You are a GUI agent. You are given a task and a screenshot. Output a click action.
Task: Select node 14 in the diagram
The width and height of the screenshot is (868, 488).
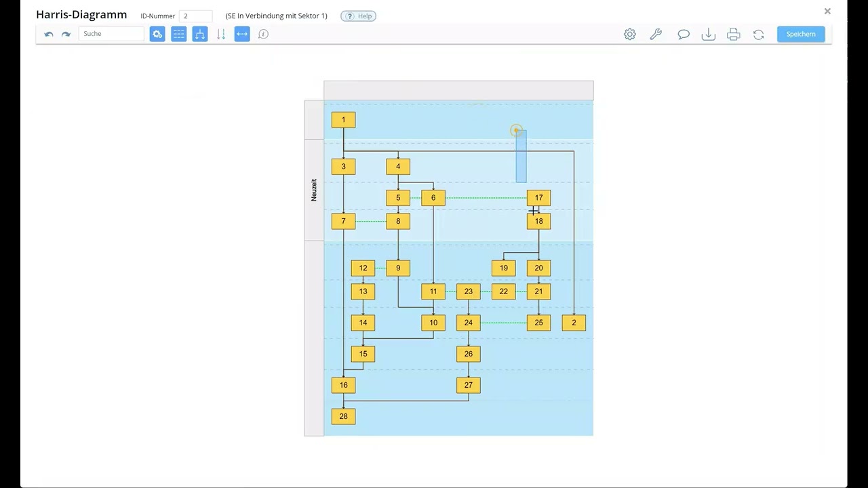(x=363, y=323)
